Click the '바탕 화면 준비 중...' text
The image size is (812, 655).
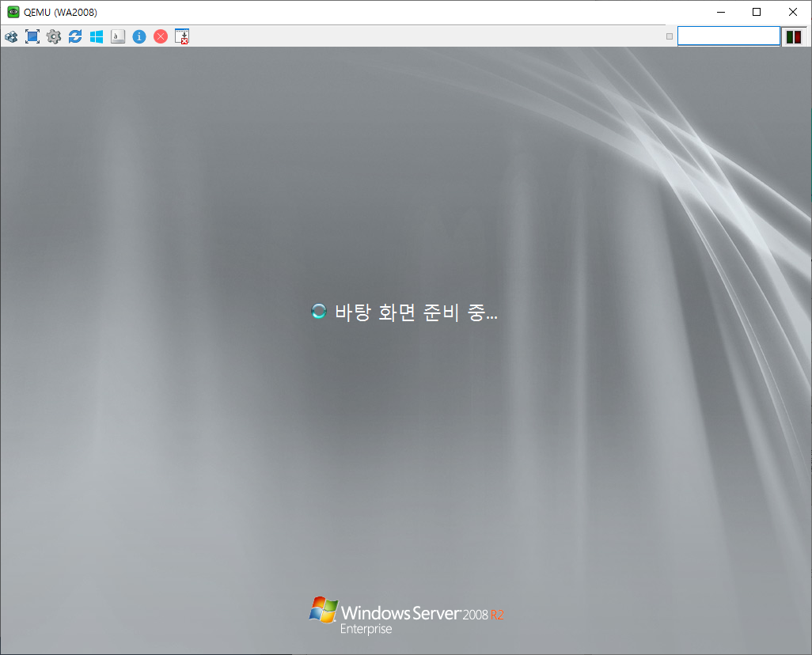[x=415, y=312]
